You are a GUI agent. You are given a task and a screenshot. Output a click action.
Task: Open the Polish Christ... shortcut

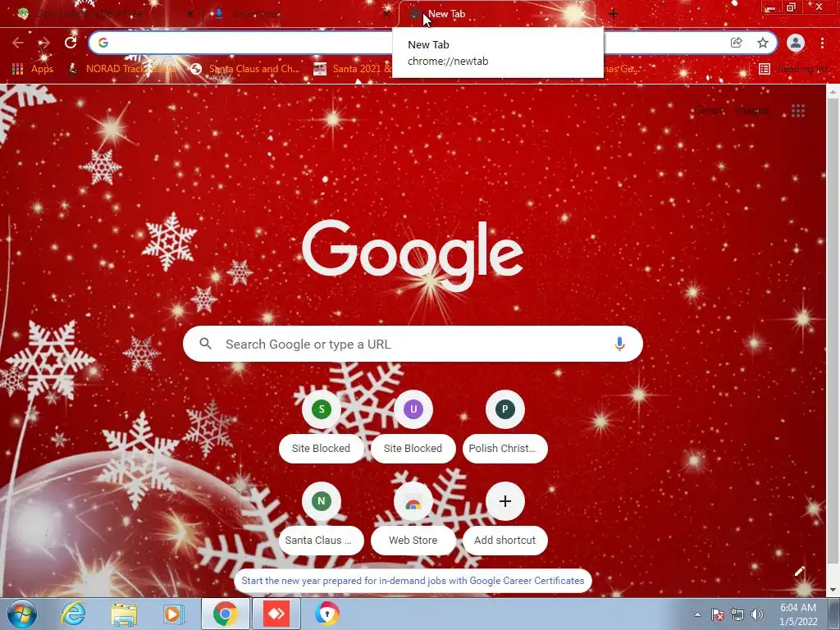(504, 427)
